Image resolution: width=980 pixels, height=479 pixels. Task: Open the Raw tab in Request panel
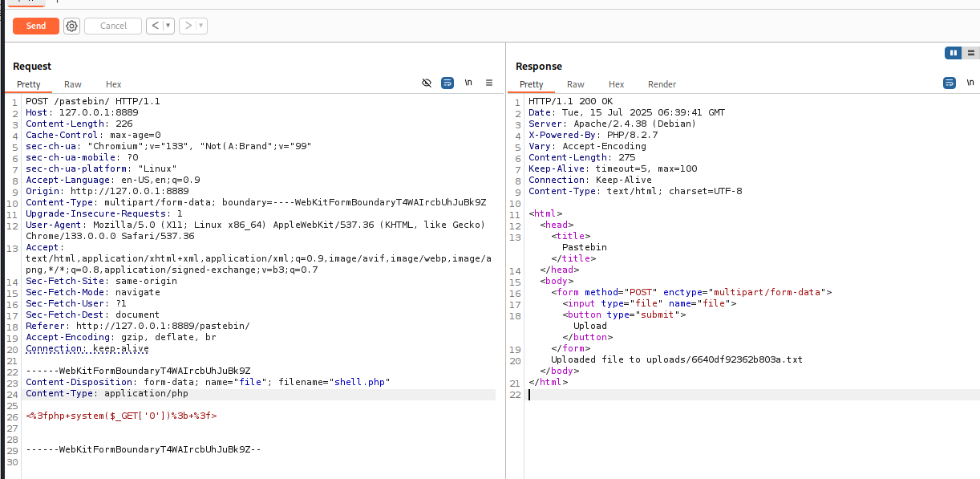pos(73,84)
